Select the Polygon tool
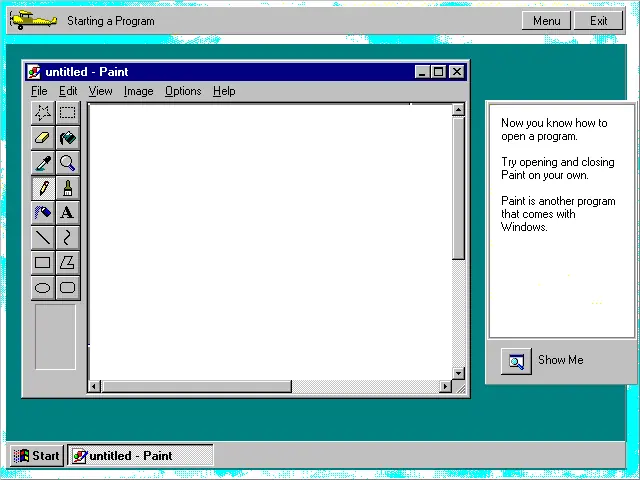Viewport: 640px width, 480px height. pyautogui.click(x=68, y=262)
